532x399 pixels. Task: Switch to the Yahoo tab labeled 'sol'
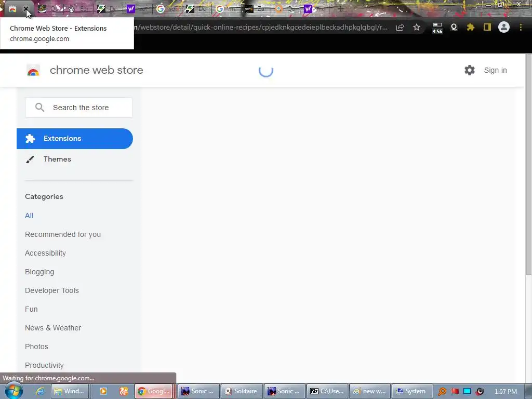[x=138, y=9]
